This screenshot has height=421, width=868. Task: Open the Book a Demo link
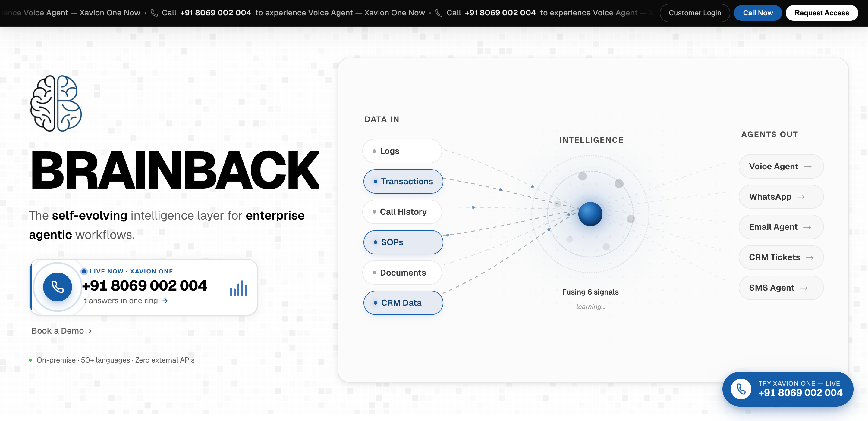click(x=61, y=331)
